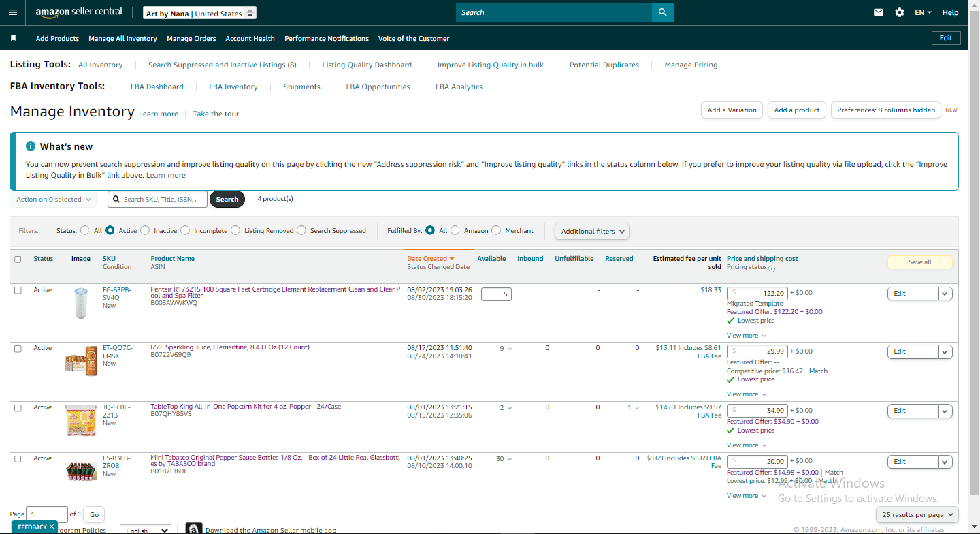This screenshot has width=980, height=534.
Task: Expand available quantity 30 for Tabasco
Action: tap(504, 459)
